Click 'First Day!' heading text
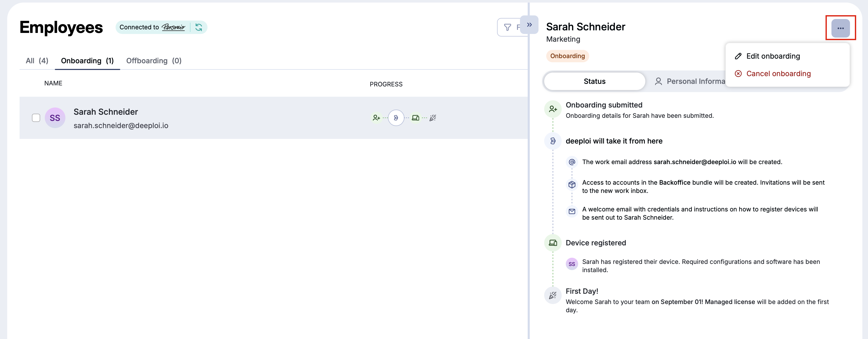Image resolution: width=868 pixels, height=339 pixels. 582,291
